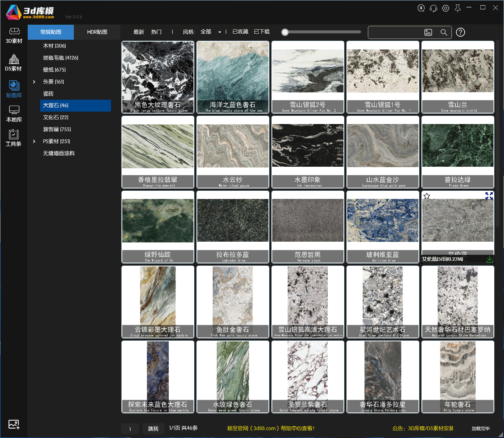Click the search-by-image icon in the search box
Viewport: 504px width, 438px height.
click(428, 33)
